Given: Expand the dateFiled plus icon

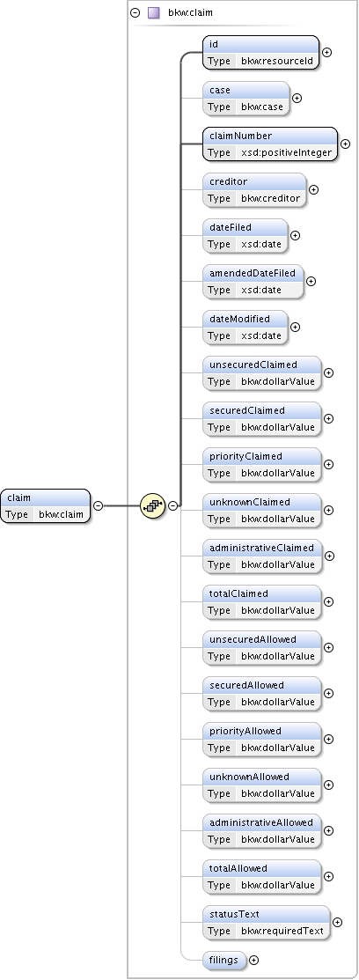Looking at the screenshot, I should pos(296,236).
